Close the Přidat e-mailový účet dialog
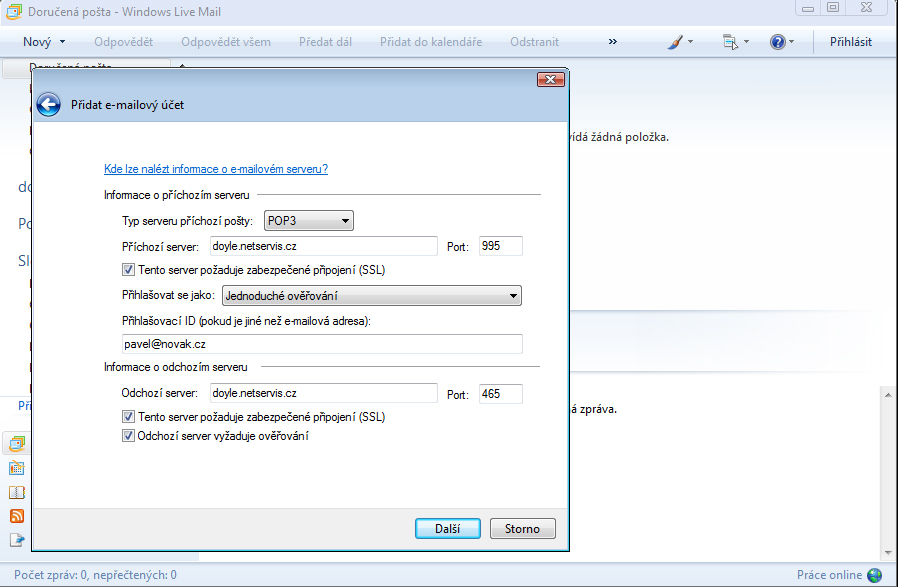Image resolution: width=898 pixels, height=587 pixels. pyautogui.click(x=551, y=80)
